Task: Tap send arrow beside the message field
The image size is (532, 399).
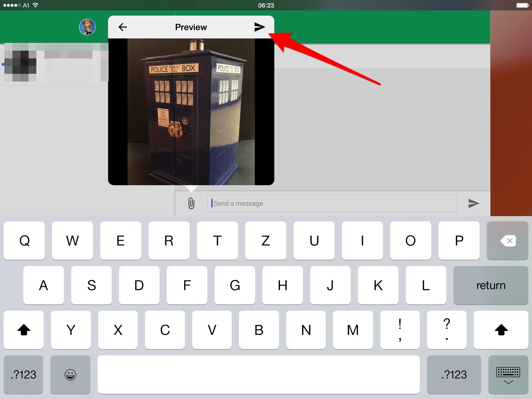Action: (x=474, y=203)
